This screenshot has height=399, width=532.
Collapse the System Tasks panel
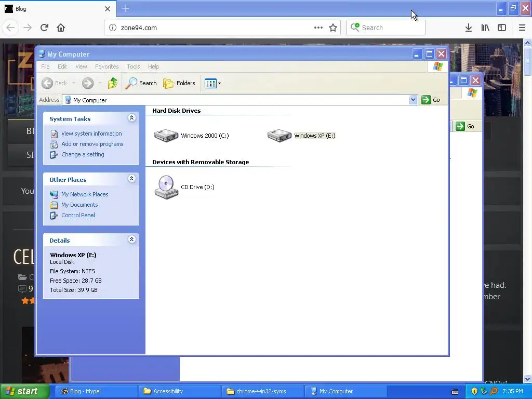pyautogui.click(x=131, y=118)
